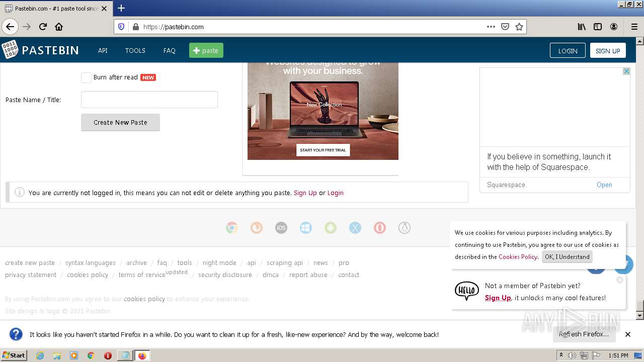Open tools footer link
This screenshot has height=362, width=644.
click(185, 262)
